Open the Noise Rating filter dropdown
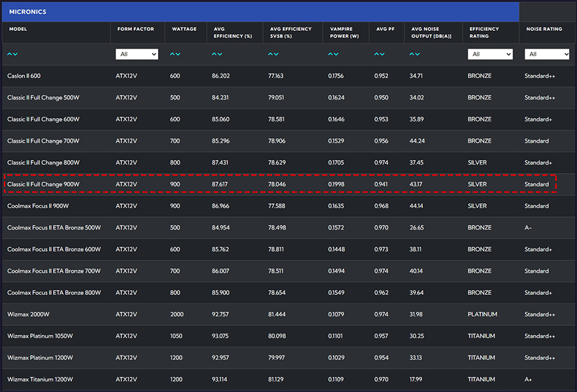The width and height of the screenshot is (577, 392). [x=547, y=54]
